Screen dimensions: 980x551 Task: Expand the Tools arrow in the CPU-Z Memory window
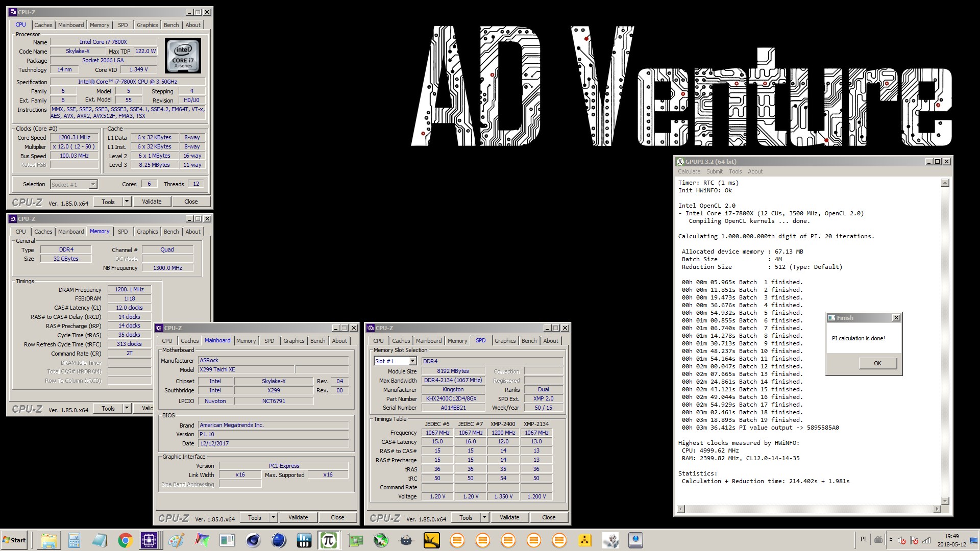pyautogui.click(x=127, y=409)
